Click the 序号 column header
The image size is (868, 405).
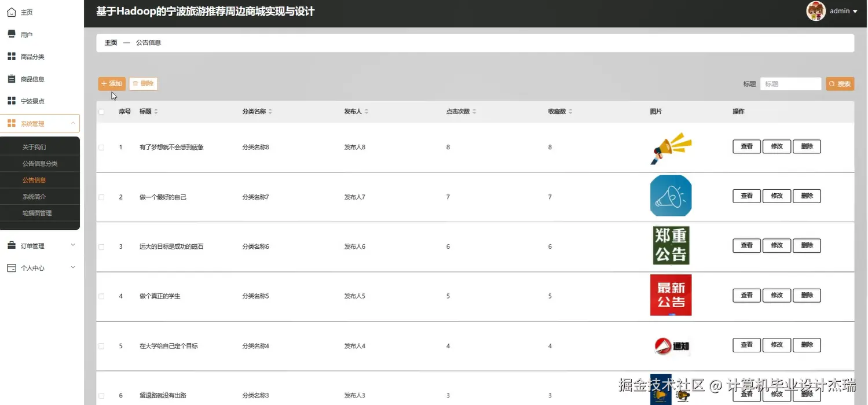[x=124, y=112]
